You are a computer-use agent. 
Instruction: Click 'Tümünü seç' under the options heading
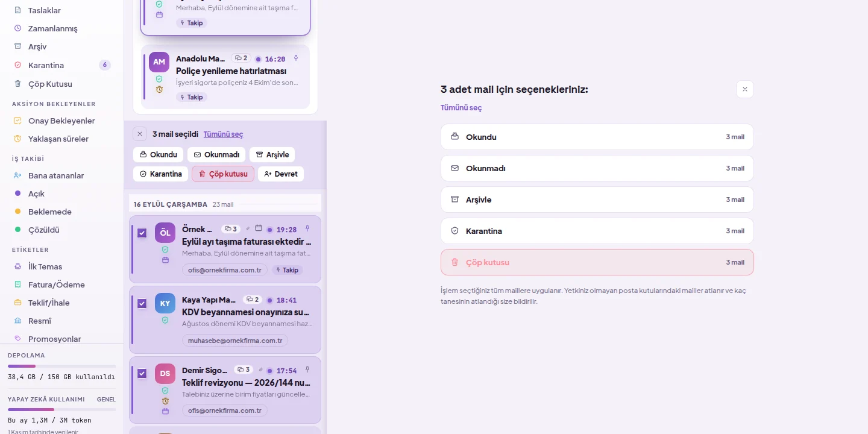coord(461,108)
